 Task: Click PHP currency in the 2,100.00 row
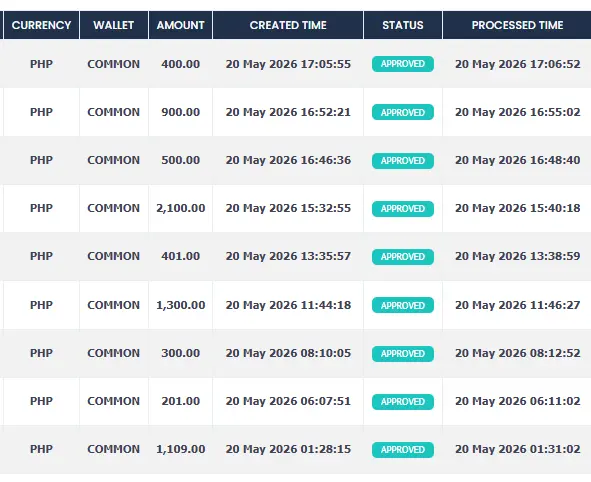click(x=41, y=208)
